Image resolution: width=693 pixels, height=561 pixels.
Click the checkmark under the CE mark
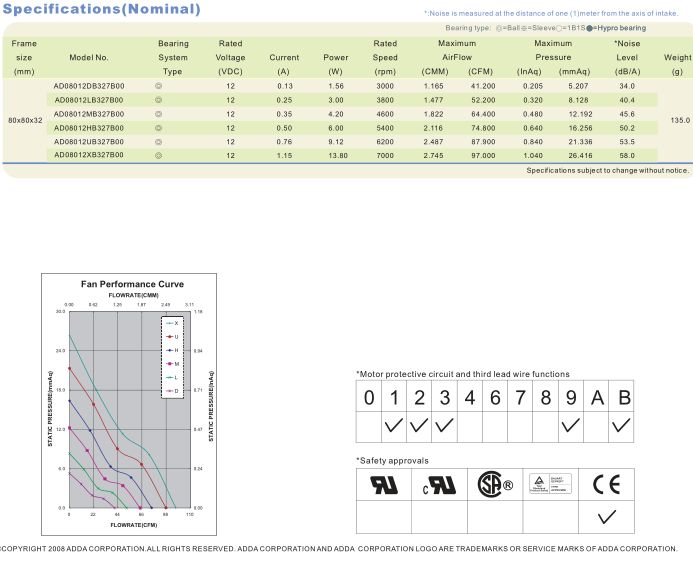coord(606,517)
